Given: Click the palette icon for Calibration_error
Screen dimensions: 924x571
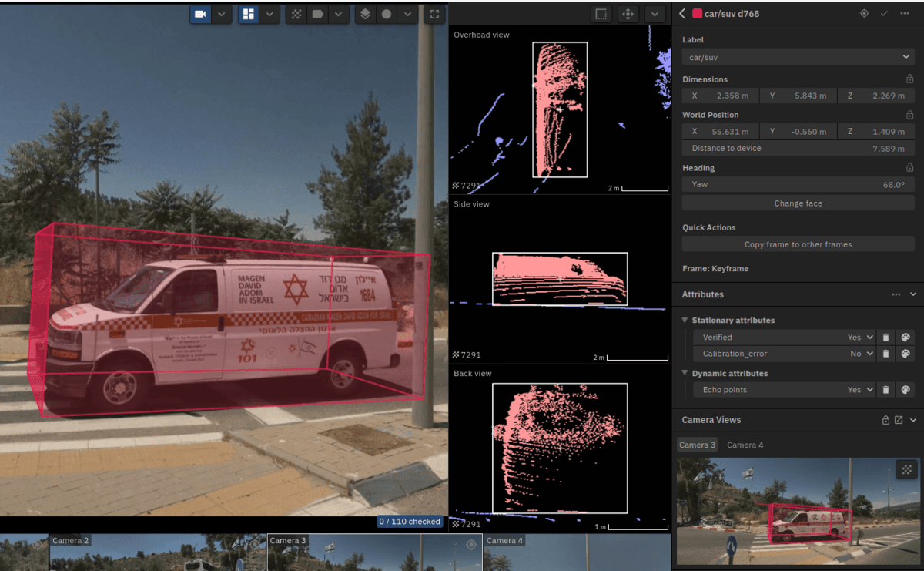Looking at the screenshot, I should tap(906, 354).
